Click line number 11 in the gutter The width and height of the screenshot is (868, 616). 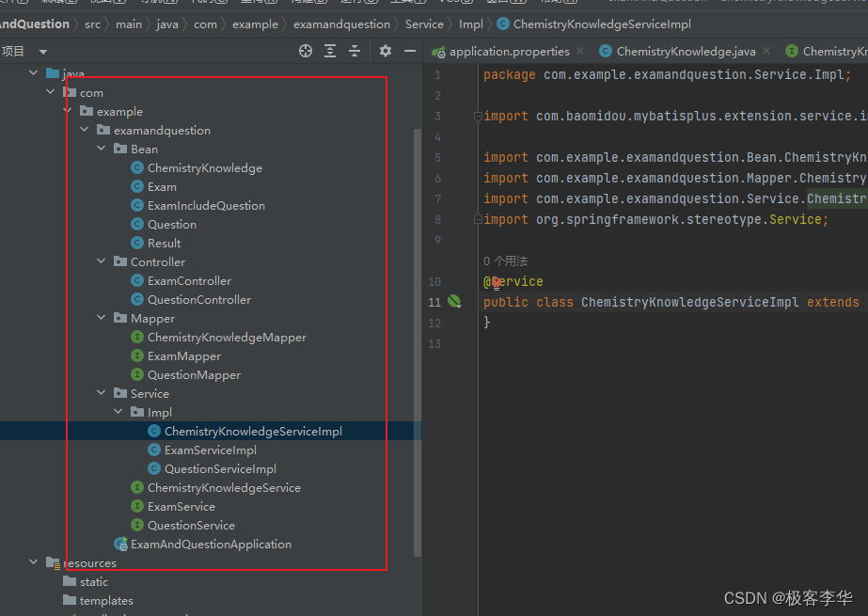[x=434, y=302]
